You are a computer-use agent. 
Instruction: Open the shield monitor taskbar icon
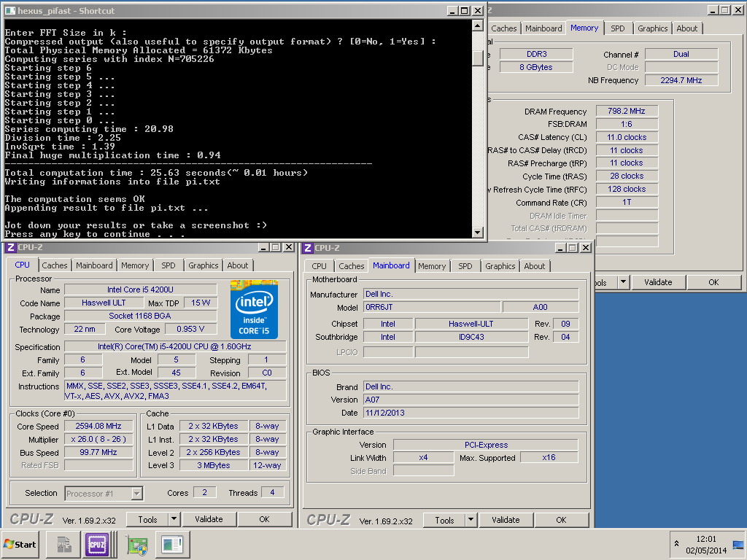pyautogui.click(x=137, y=545)
